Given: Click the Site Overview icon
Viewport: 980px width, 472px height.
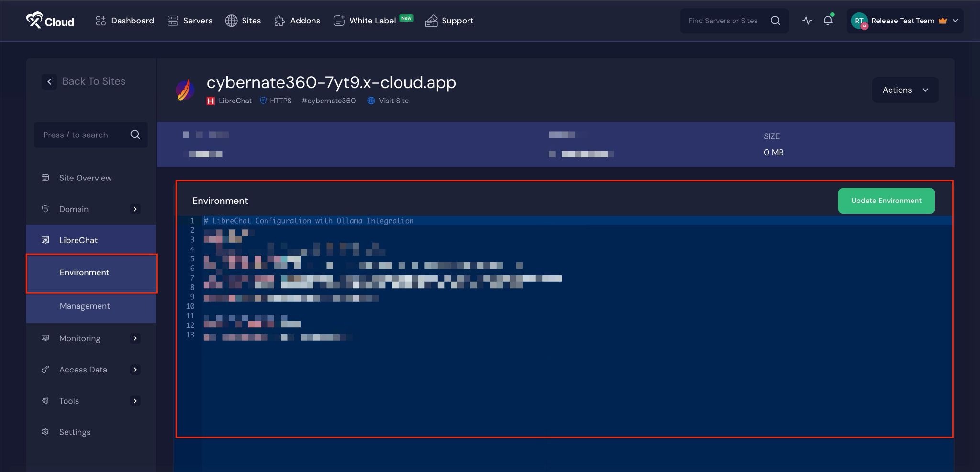Looking at the screenshot, I should tap(45, 178).
